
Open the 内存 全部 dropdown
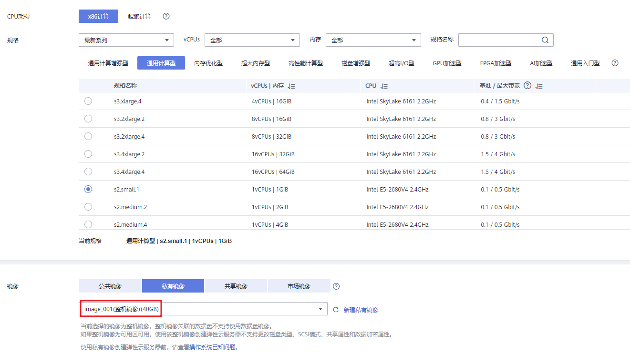click(x=373, y=40)
